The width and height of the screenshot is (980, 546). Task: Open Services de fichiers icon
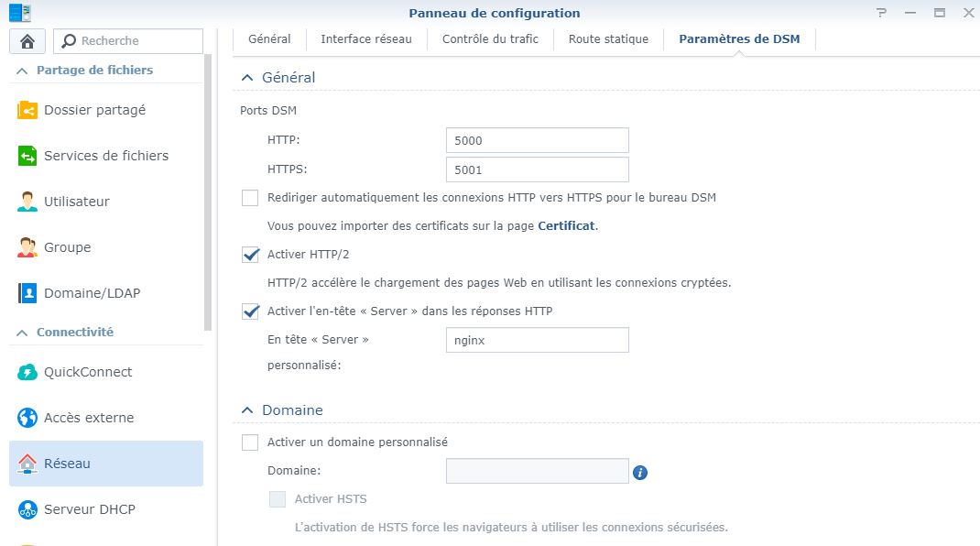[x=27, y=156]
